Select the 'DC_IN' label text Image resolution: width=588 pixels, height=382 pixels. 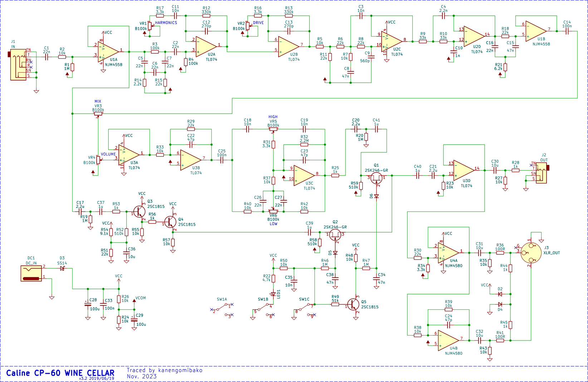[31, 263]
